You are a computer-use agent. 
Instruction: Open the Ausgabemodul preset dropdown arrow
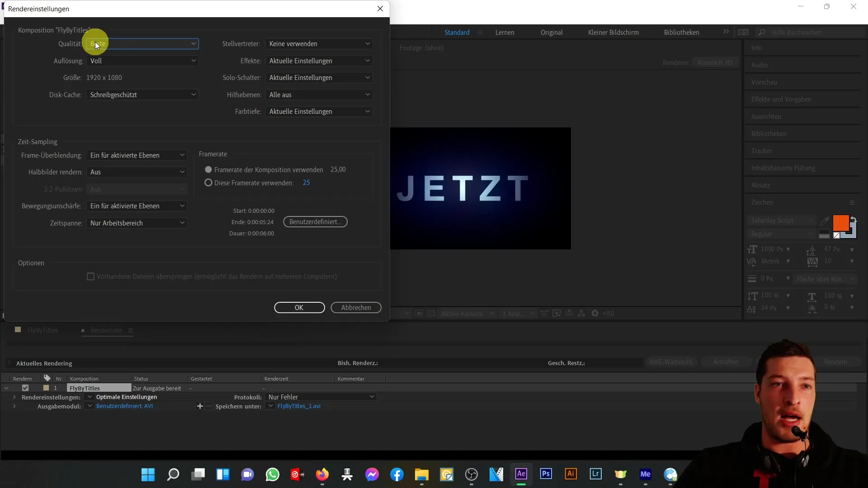pos(90,406)
